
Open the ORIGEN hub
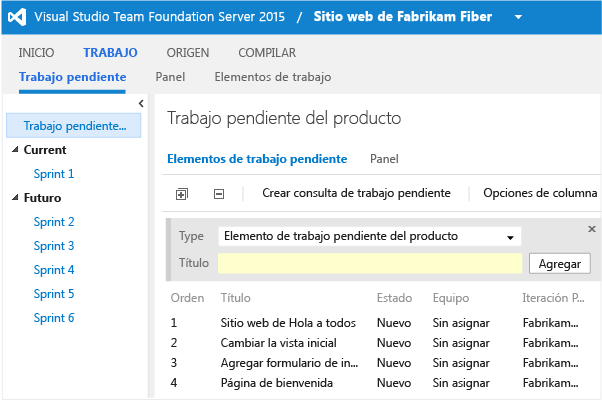(x=188, y=53)
